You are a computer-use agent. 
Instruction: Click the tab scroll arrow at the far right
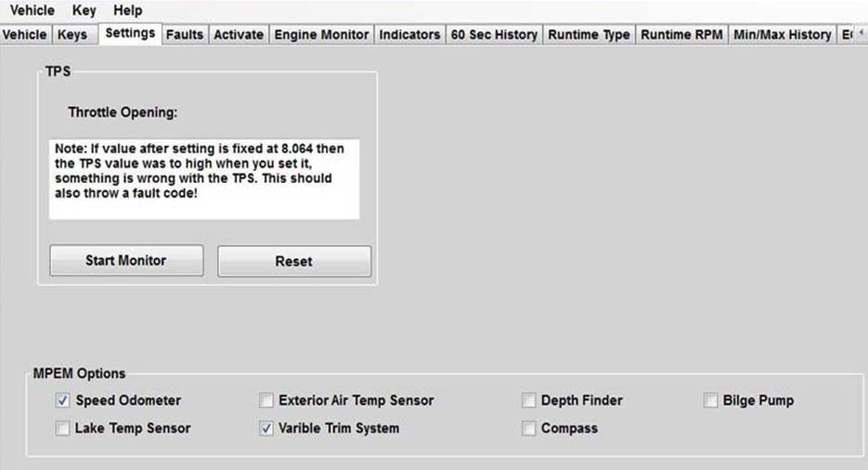[862, 34]
